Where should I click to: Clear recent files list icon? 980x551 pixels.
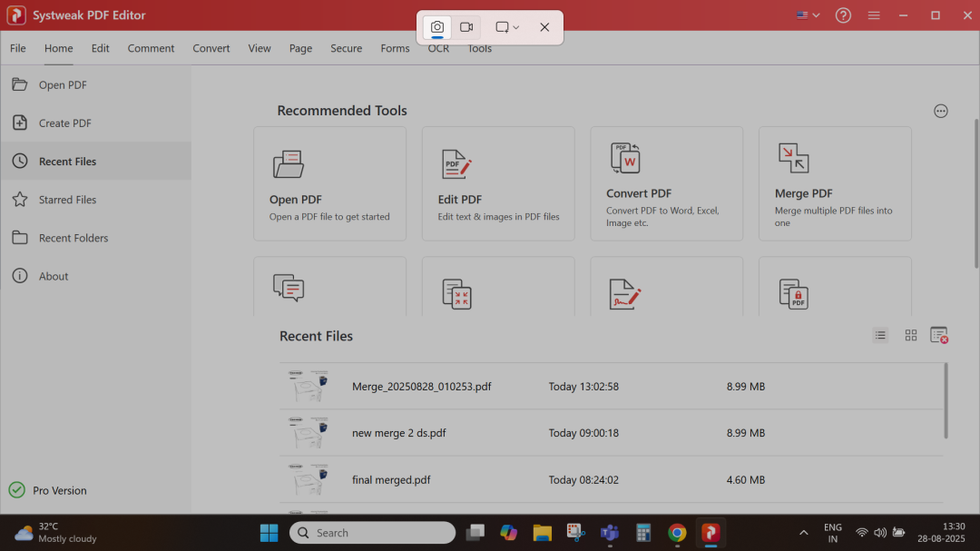pyautogui.click(x=939, y=335)
